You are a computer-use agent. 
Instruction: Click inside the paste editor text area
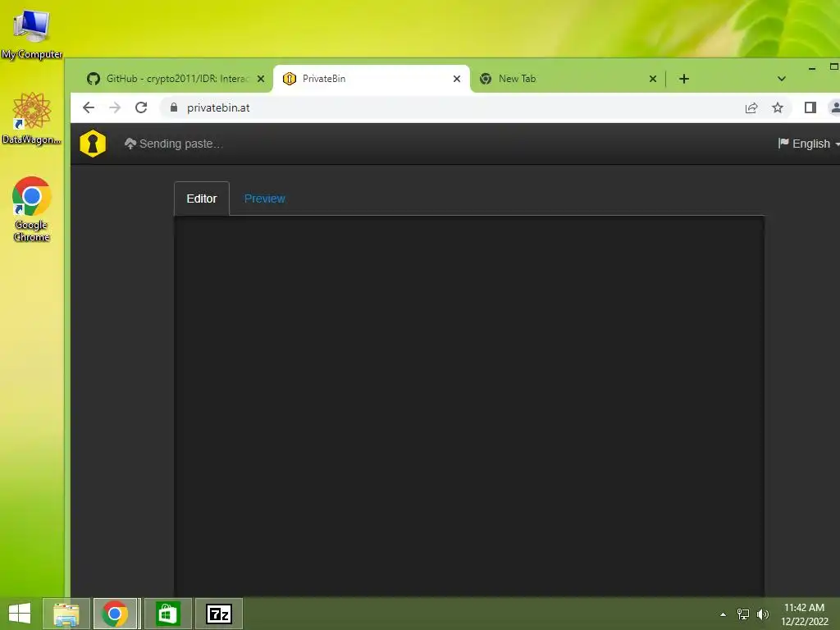468,406
